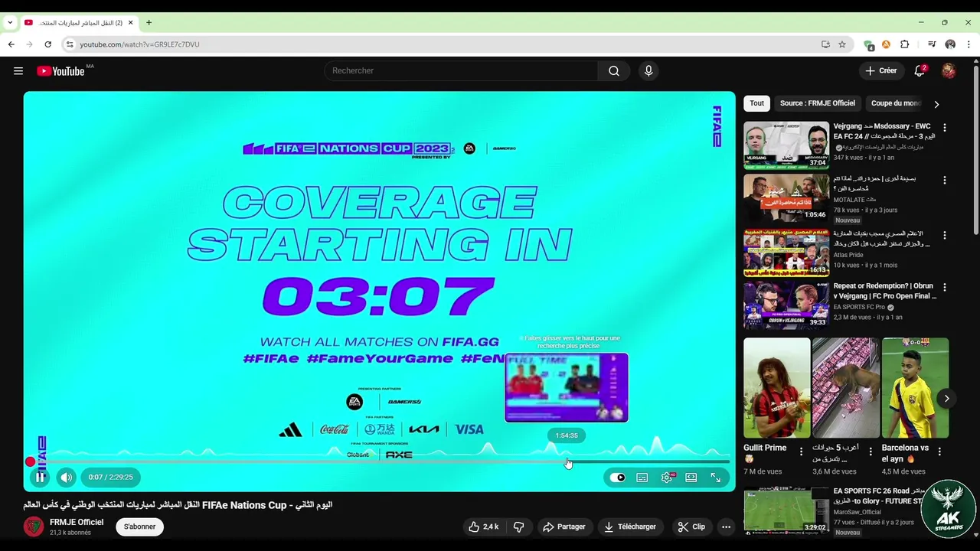
Task: Open options for the MOTALATE video
Action: 944,181
